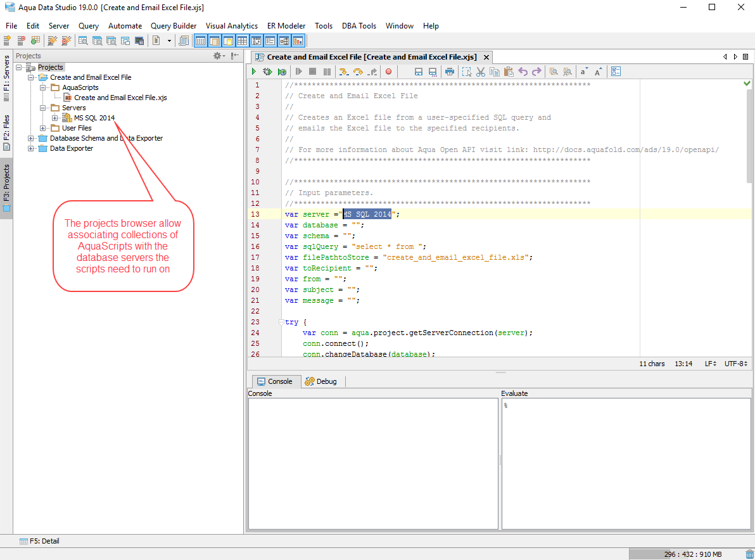The image size is (755, 560).
Task: Open the Query Builder menu
Action: point(174,26)
